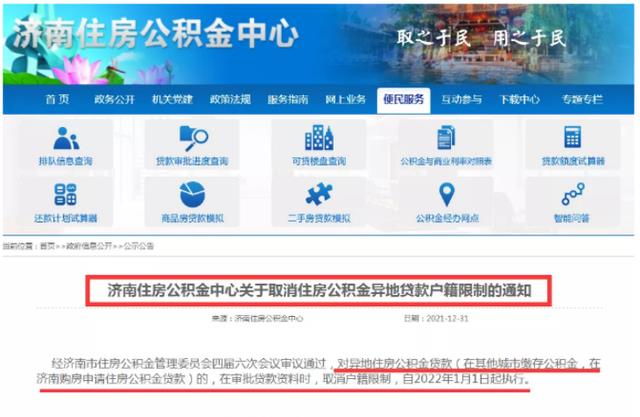Click the 济南住房公积金中心 site logo title
This screenshot has height=417, width=640.
click(156, 33)
